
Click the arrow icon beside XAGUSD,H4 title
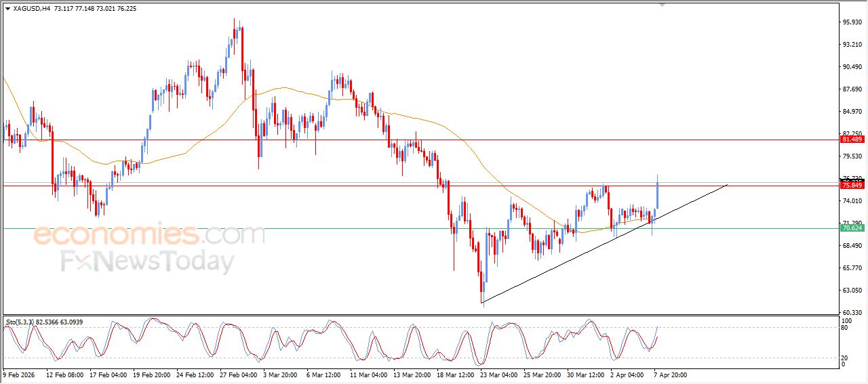[x=7, y=9]
